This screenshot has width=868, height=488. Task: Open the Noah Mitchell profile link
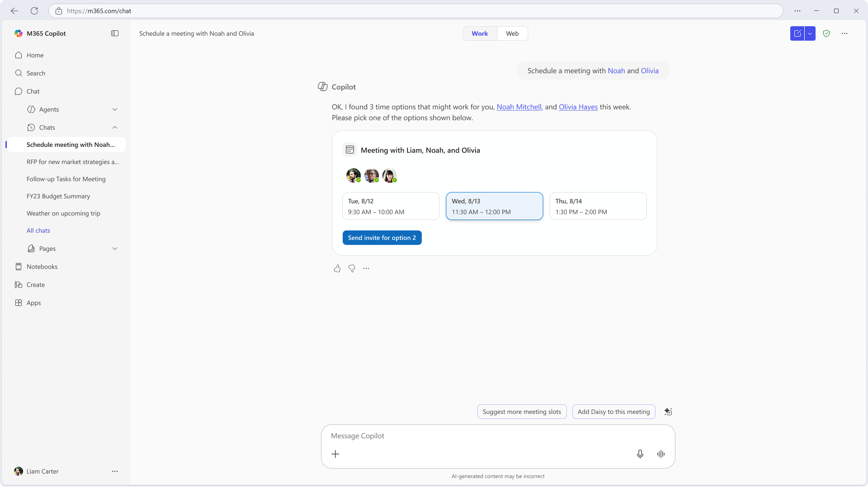(x=519, y=107)
